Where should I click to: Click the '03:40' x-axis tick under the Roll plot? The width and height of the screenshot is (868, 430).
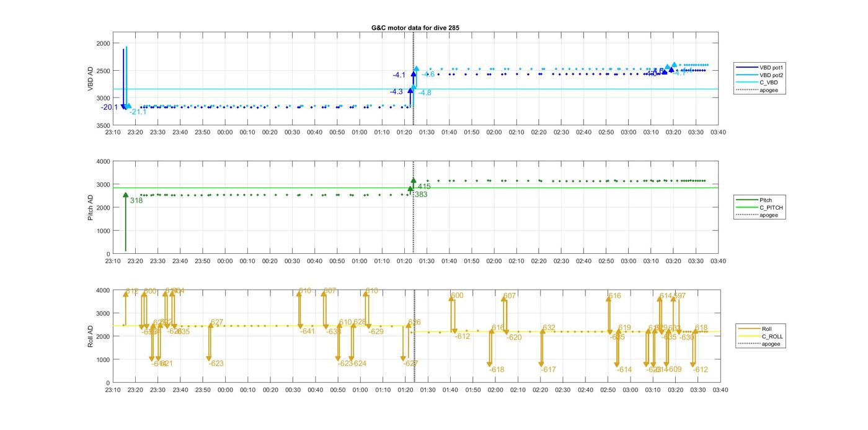(720, 390)
